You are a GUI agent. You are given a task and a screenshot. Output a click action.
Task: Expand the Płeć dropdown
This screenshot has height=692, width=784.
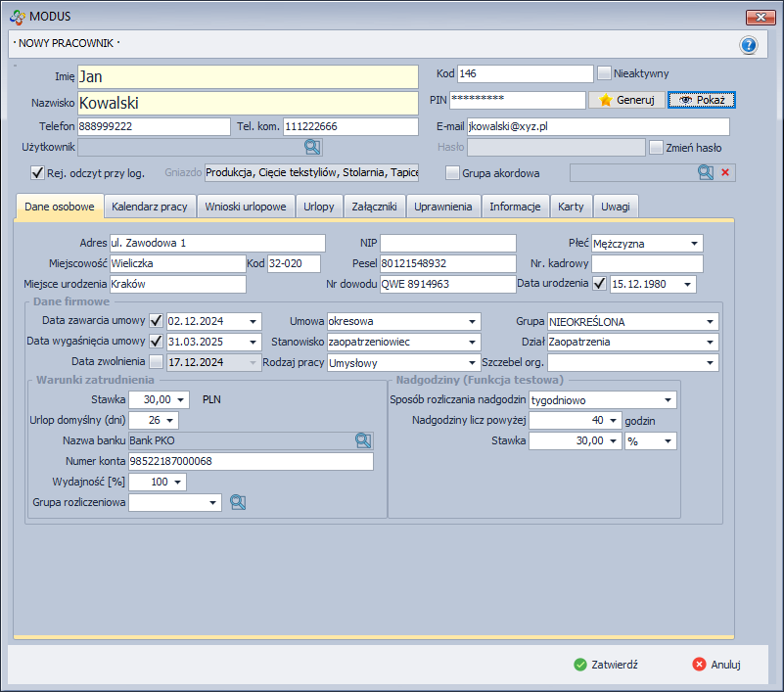point(694,244)
